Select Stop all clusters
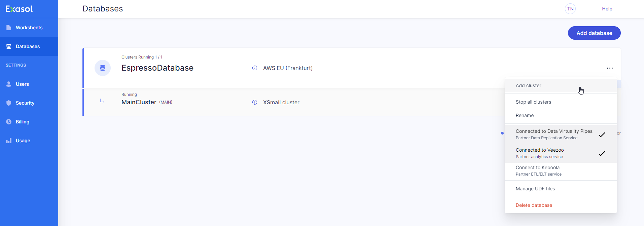Viewport: 644px width, 226px height. 533,102
